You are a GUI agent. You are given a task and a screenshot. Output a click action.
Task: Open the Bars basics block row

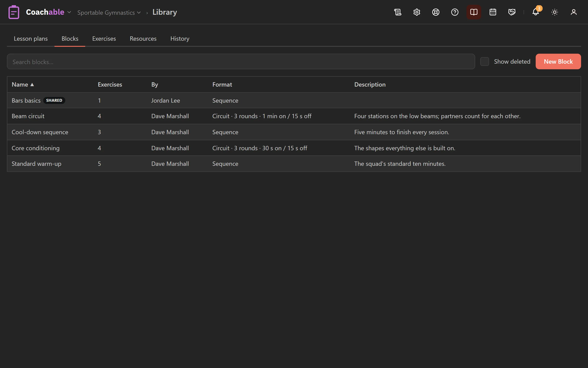pyautogui.click(x=294, y=100)
